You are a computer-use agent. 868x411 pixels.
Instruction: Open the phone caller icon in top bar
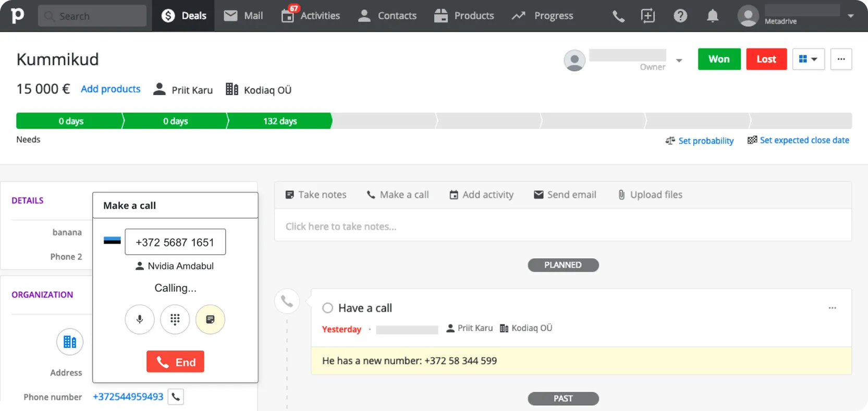(618, 16)
